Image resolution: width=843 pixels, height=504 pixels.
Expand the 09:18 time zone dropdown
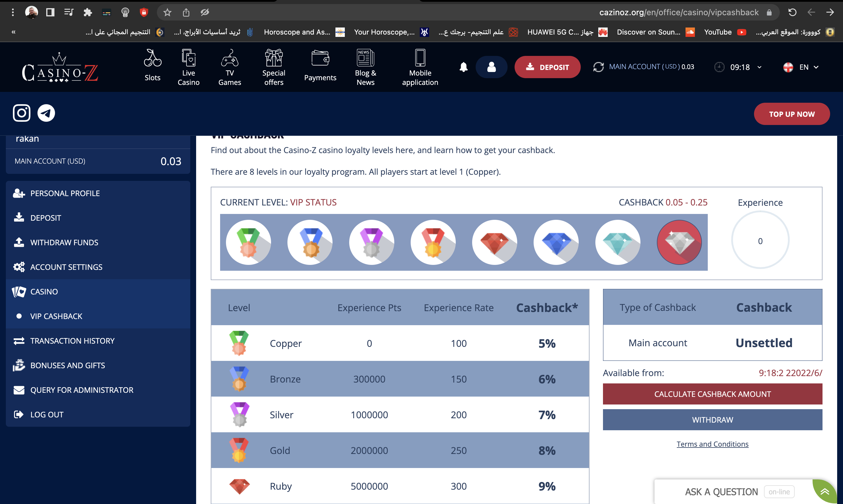741,67
